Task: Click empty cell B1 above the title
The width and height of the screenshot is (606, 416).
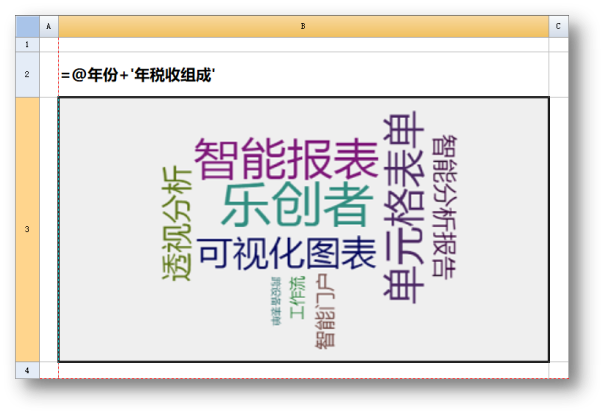Action: 303,45
